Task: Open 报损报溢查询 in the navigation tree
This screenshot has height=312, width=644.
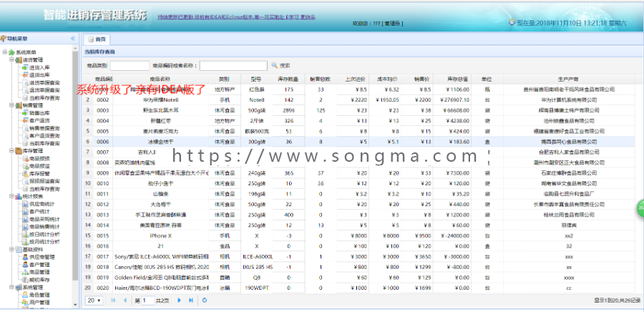Action: 44,181
